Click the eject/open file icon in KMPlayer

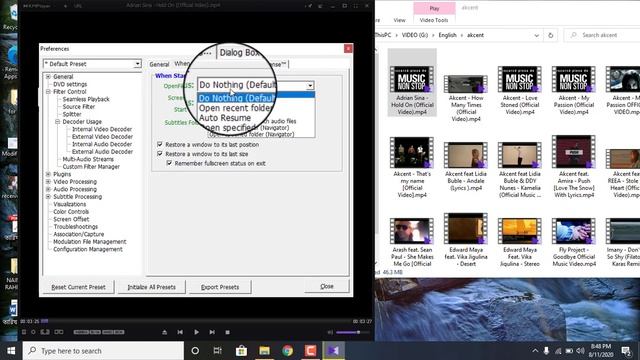(x=164, y=332)
